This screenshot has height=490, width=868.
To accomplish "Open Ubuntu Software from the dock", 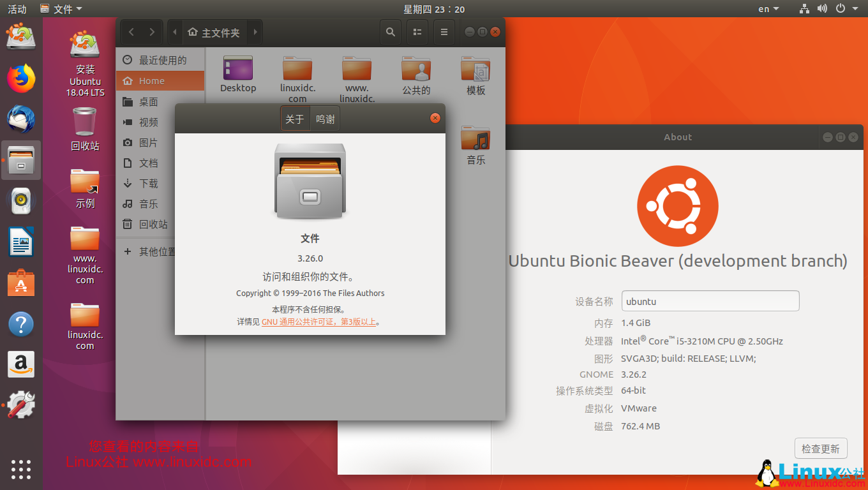I will click(x=21, y=283).
